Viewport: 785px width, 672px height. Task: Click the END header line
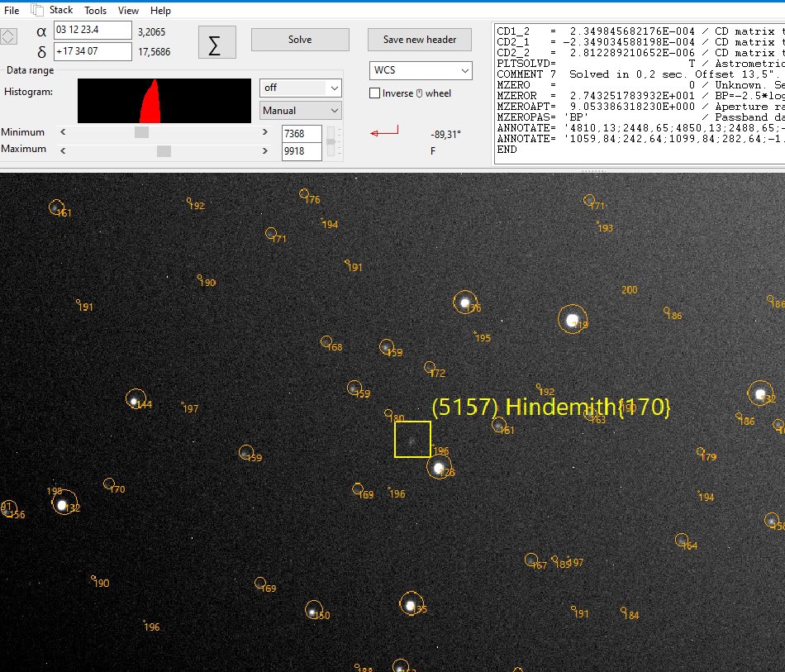point(507,150)
